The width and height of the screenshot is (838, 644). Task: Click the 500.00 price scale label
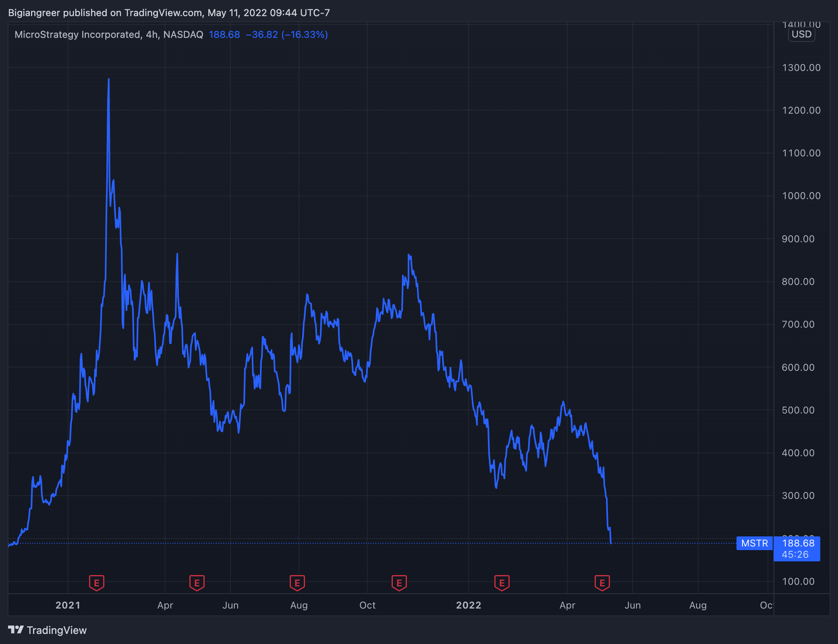click(x=798, y=410)
